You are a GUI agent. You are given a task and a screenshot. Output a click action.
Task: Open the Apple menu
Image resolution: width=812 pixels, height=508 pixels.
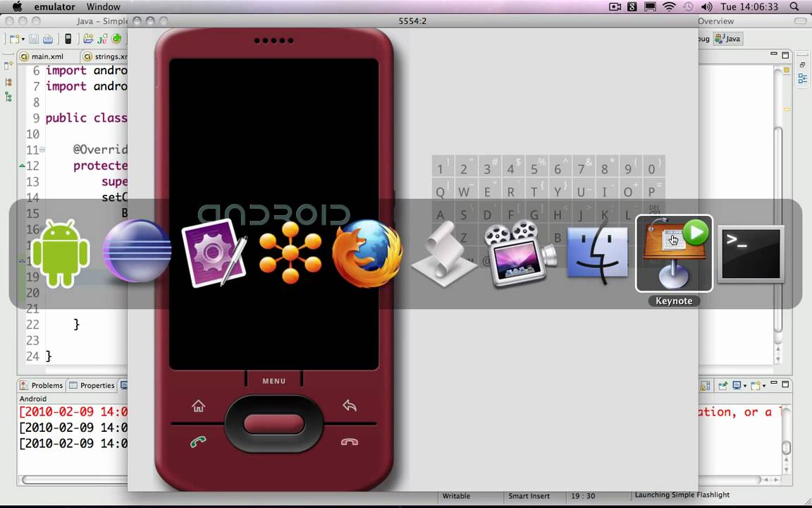pos(17,7)
